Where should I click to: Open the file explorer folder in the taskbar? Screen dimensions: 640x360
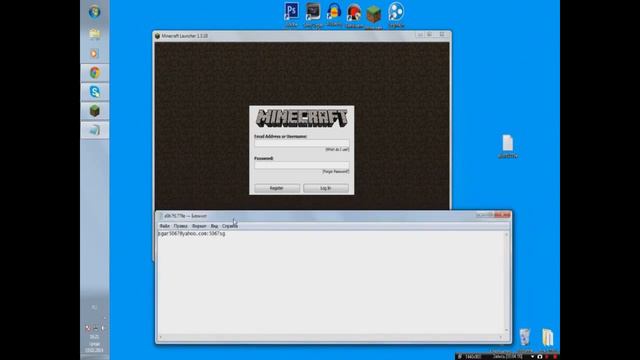coord(95,34)
